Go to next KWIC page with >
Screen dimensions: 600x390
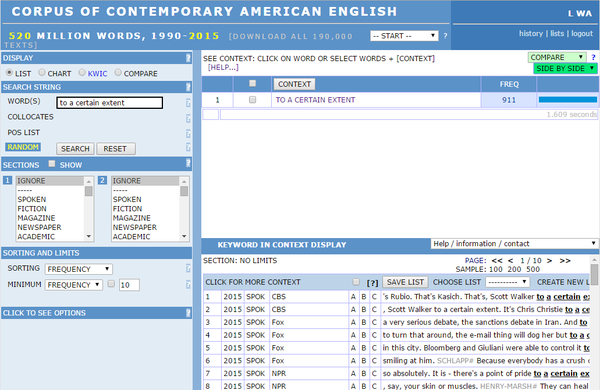point(549,261)
